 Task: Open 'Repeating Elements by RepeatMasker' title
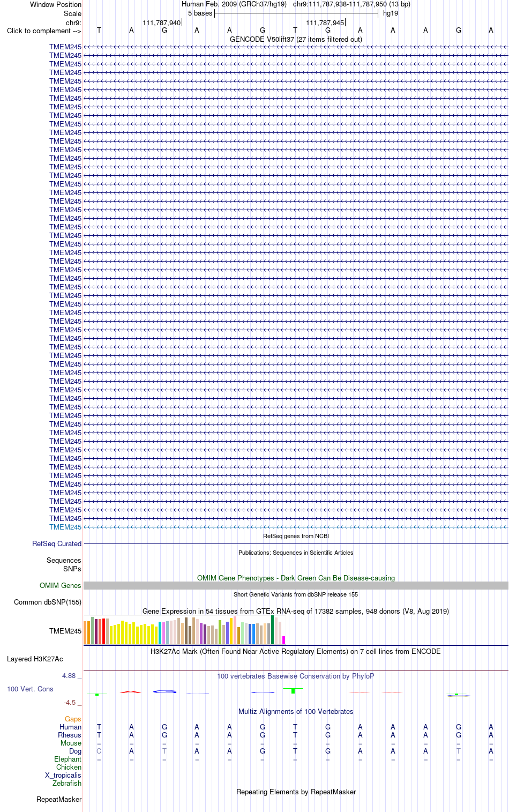[x=296, y=792]
